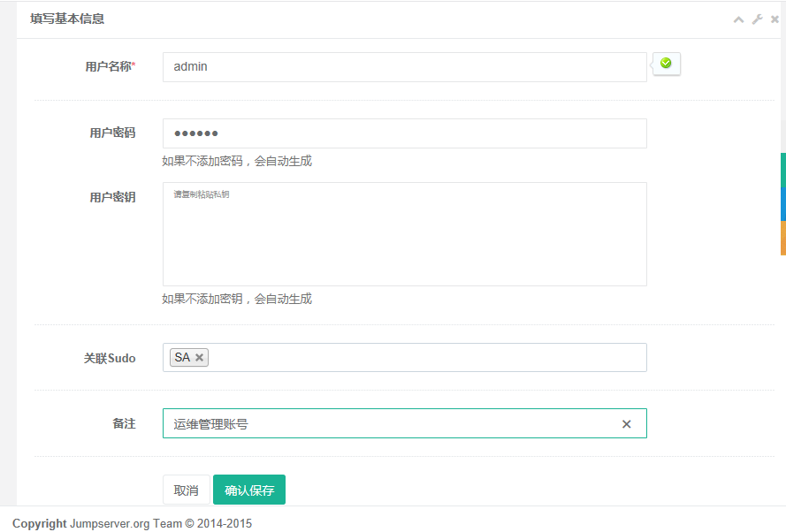Select the 关联Sudo label text
Image resolution: width=786 pixels, height=532 pixels.
110,358
